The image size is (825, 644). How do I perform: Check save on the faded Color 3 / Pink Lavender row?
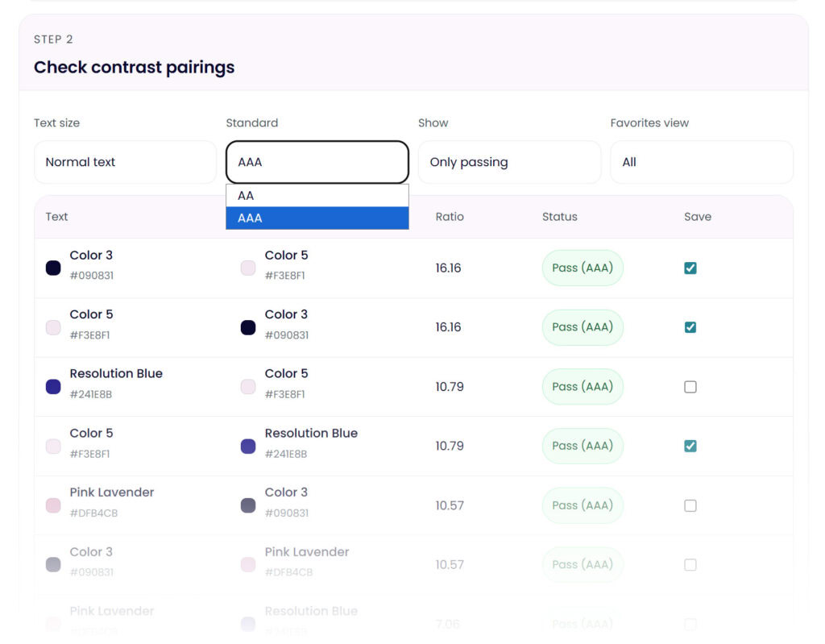pyautogui.click(x=690, y=565)
